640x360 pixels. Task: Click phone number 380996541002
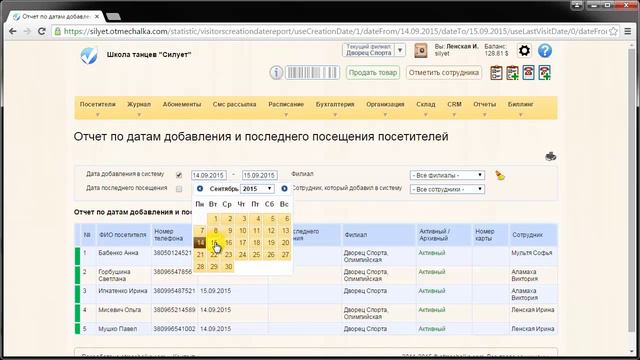[174, 329]
